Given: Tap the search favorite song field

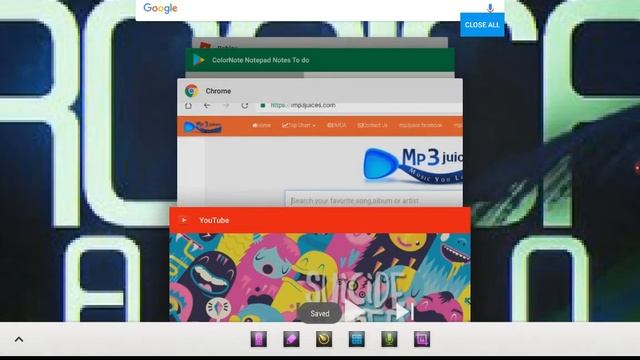Looking at the screenshot, I should [x=373, y=200].
